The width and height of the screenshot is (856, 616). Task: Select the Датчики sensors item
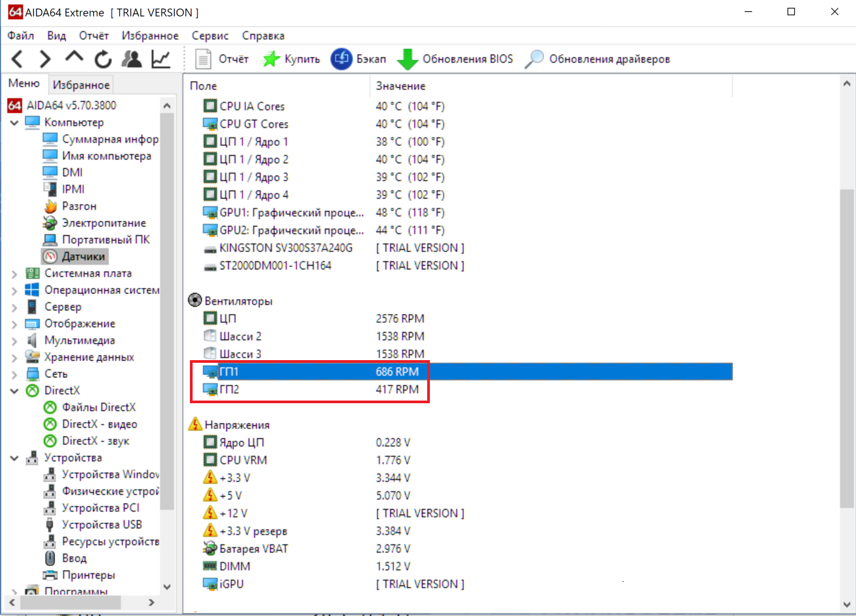tap(75, 256)
